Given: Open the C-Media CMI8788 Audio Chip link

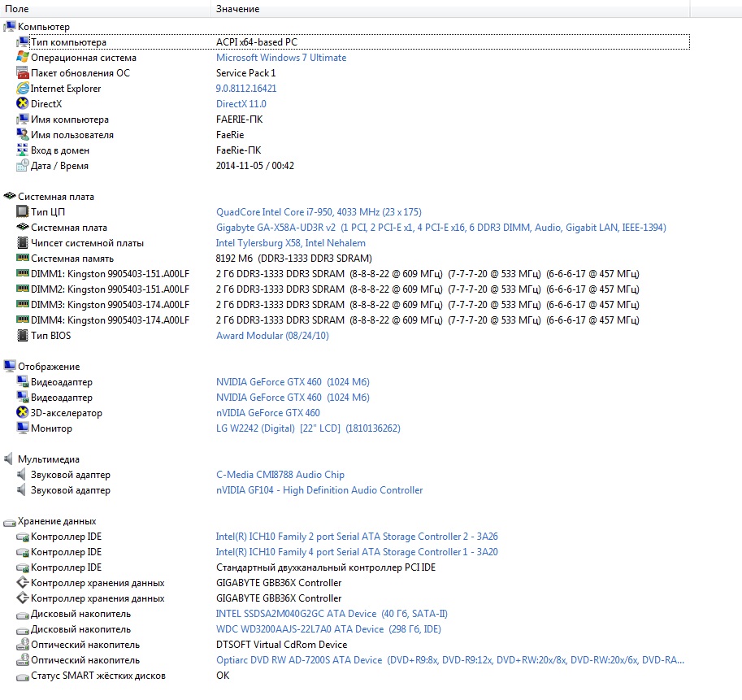Looking at the screenshot, I should pos(280,474).
